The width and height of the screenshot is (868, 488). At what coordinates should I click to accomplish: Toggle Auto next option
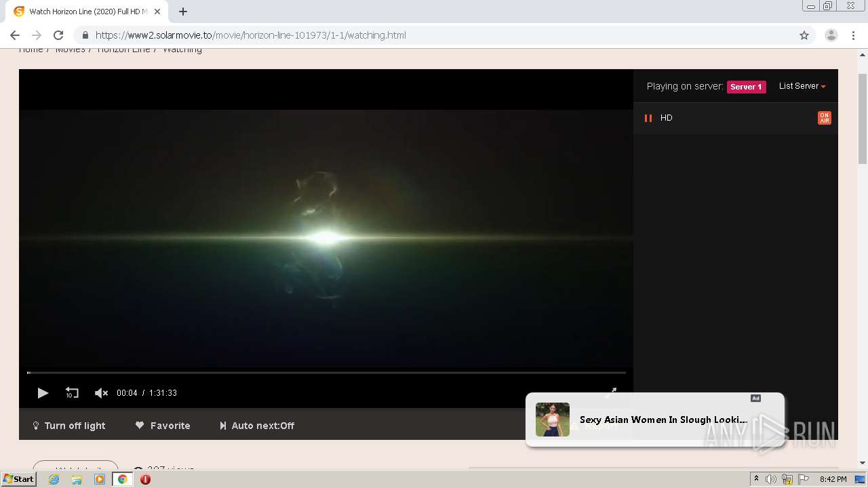point(257,426)
